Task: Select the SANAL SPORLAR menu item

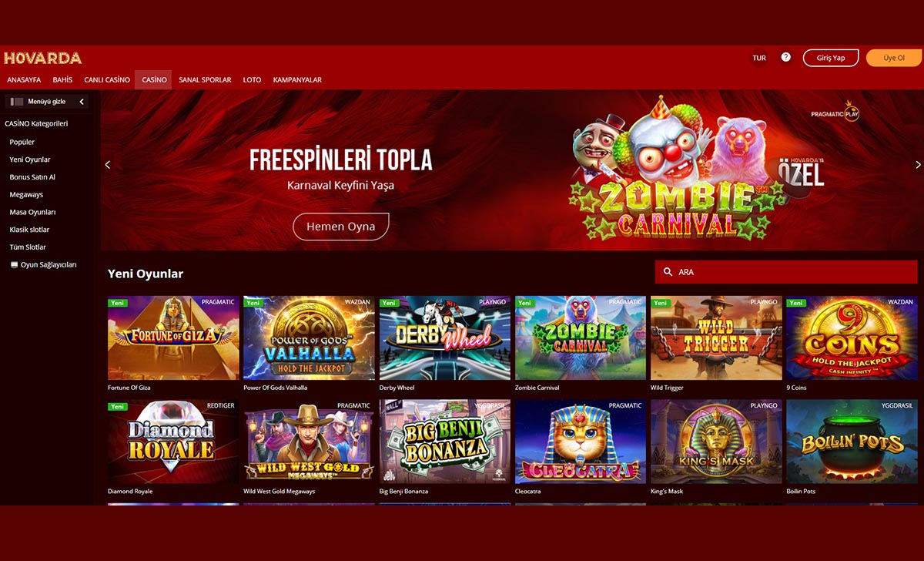Action: 205,80
